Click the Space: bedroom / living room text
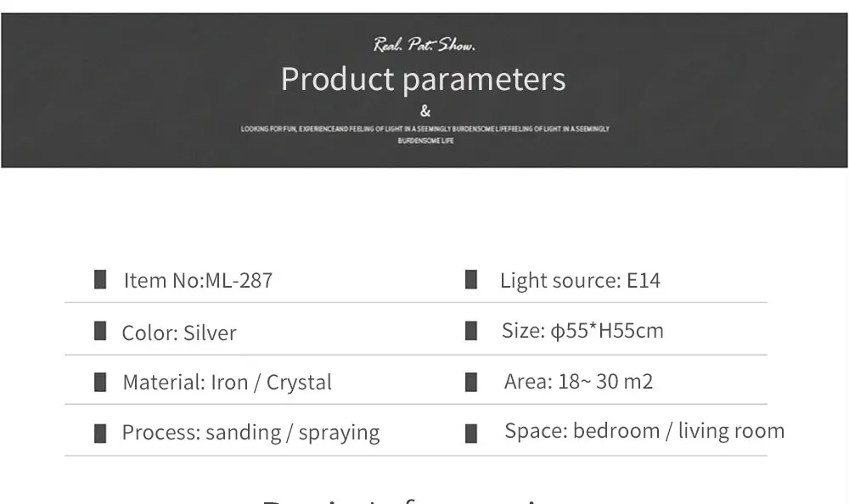The height and width of the screenshot is (504, 849). click(x=644, y=431)
